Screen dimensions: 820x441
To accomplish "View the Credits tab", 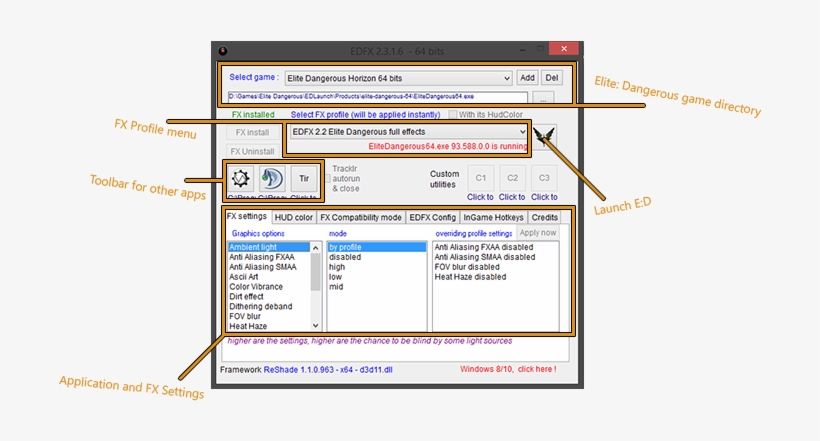I will point(544,218).
